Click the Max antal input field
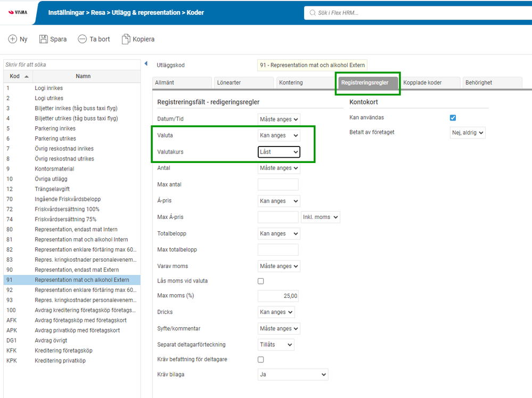This screenshot has height=398, width=532. [278, 184]
